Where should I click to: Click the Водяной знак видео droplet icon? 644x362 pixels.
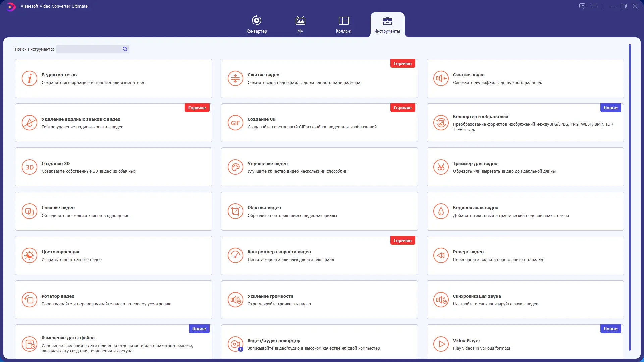[441, 212]
